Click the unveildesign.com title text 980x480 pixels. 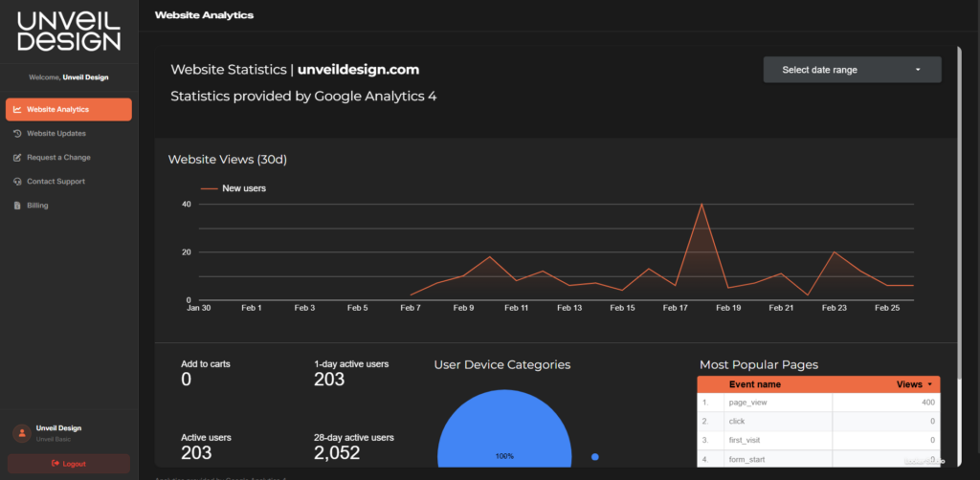pyautogui.click(x=358, y=70)
